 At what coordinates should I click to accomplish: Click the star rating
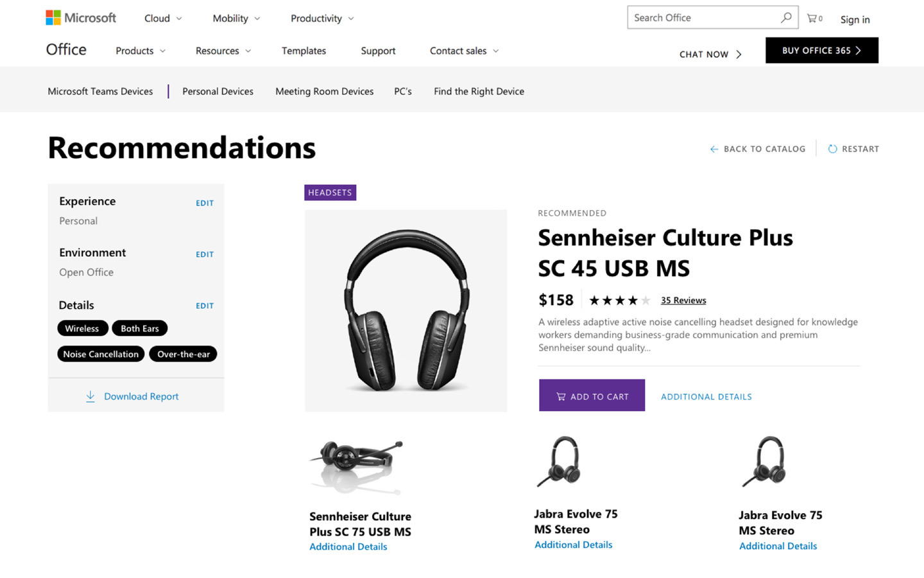coord(619,300)
